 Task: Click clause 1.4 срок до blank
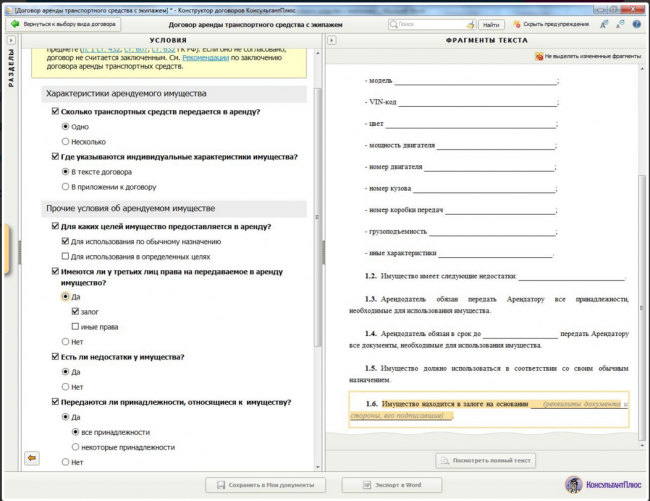[520, 335]
